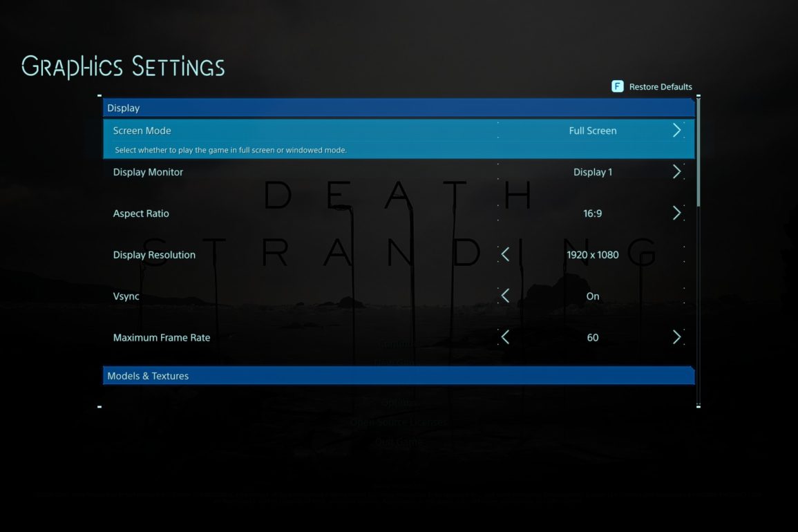Image resolution: width=798 pixels, height=532 pixels.
Task: Click the Screen Mode description text
Action: (x=231, y=150)
